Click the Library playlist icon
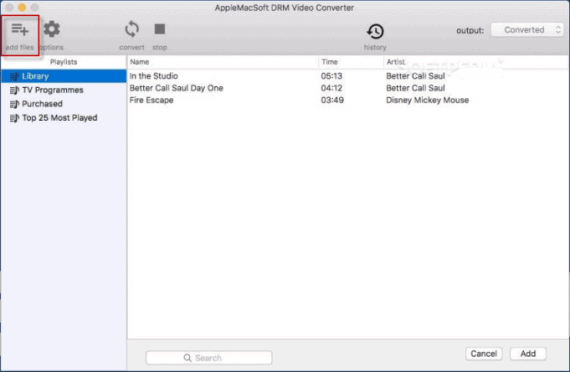The width and height of the screenshot is (570, 372). click(15, 76)
